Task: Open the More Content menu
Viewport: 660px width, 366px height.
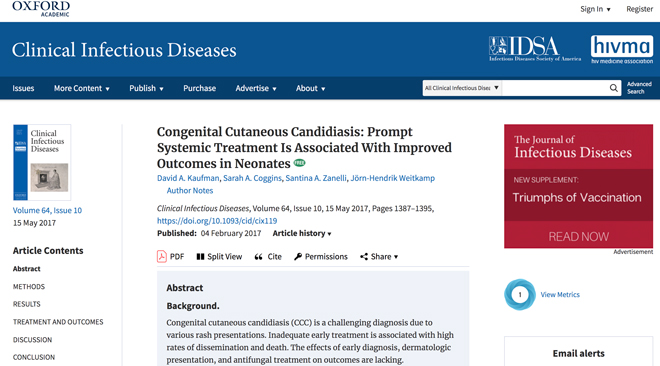Action: tap(82, 88)
